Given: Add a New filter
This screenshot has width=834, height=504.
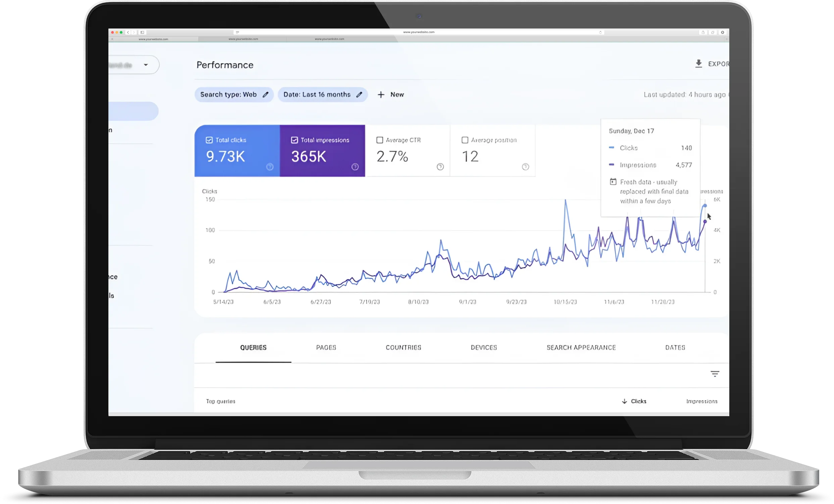Looking at the screenshot, I should pos(391,95).
